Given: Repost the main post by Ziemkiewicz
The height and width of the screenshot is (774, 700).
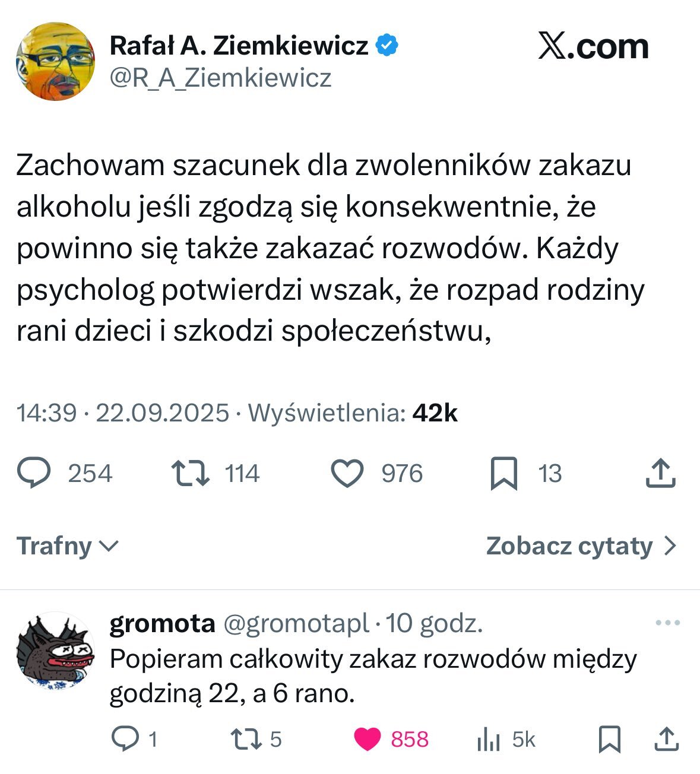Looking at the screenshot, I should tap(190, 474).
